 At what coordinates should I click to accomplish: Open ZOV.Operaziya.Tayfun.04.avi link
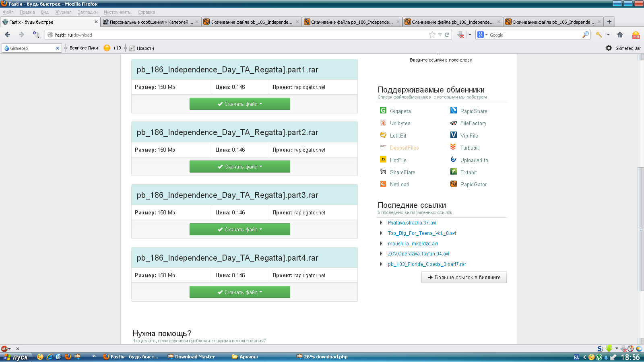(x=419, y=254)
